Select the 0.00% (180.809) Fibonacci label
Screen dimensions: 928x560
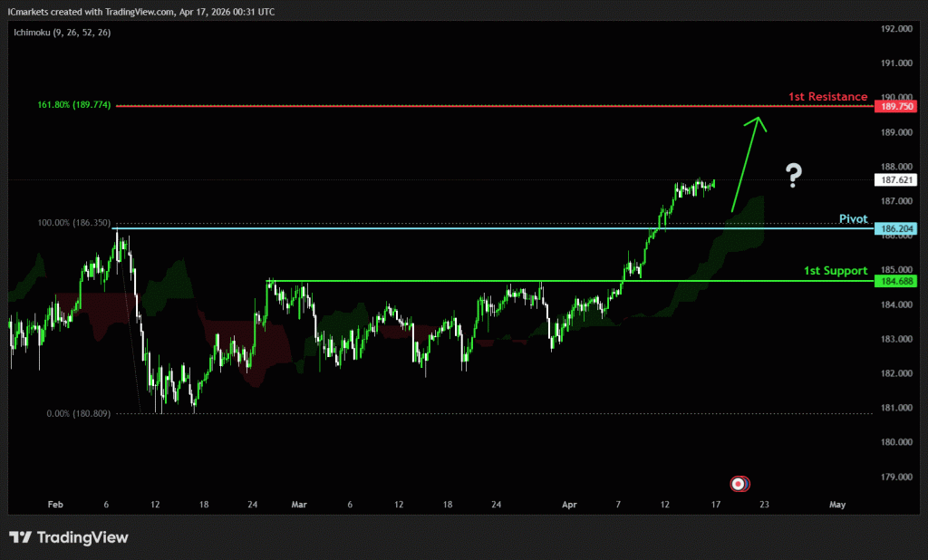click(x=78, y=413)
